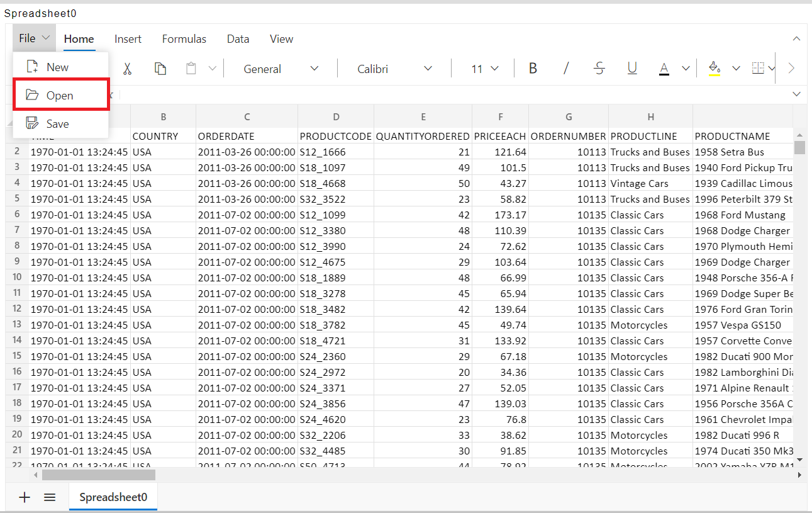Click the PRODUCTCODE header cell
This screenshot has width=812, height=513.
click(336, 136)
